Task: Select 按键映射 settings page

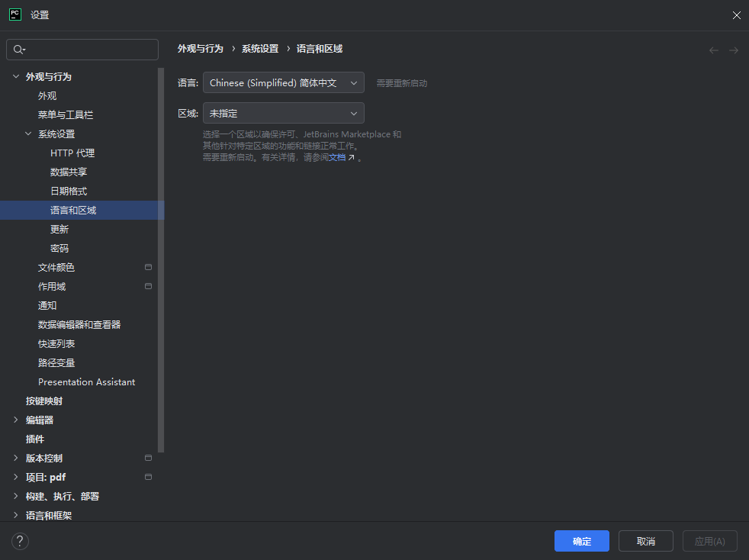Action: (44, 401)
